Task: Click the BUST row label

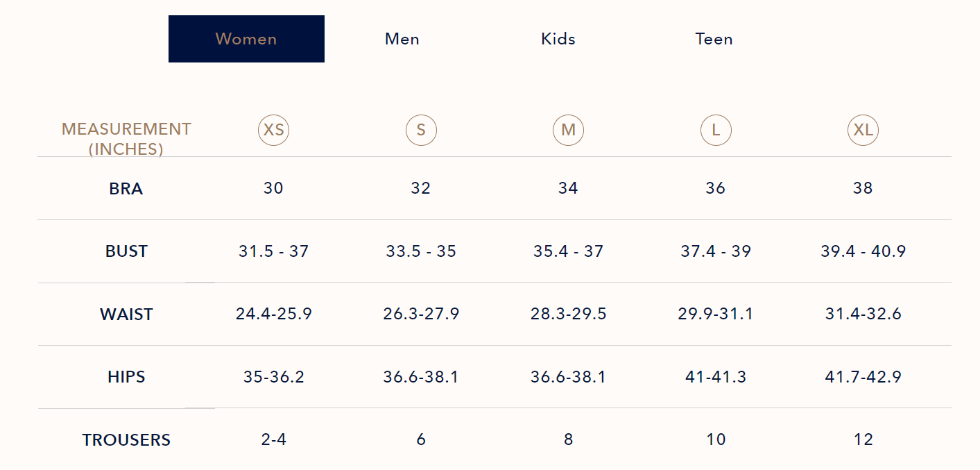Action: tap(126, 251)
